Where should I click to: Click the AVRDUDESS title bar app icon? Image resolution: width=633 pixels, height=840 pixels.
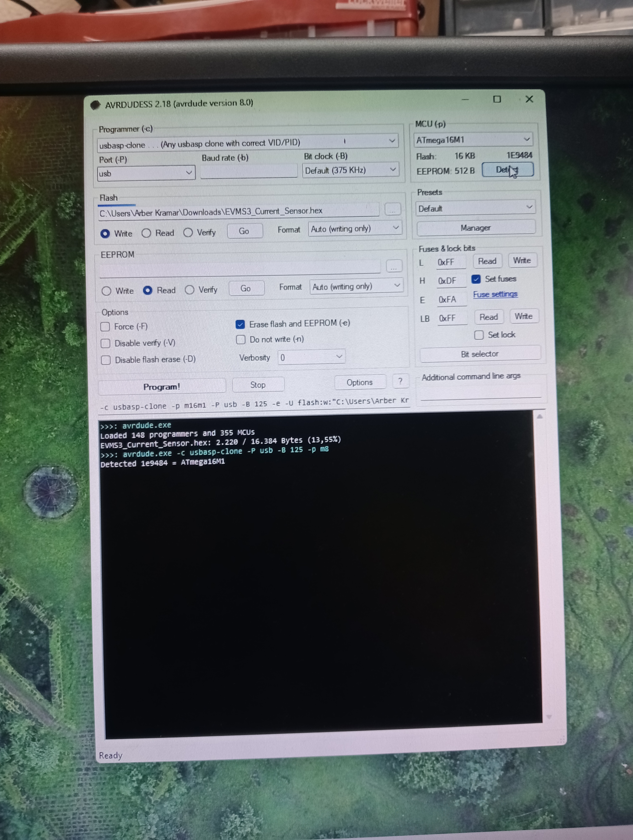(x=95, y=105)
